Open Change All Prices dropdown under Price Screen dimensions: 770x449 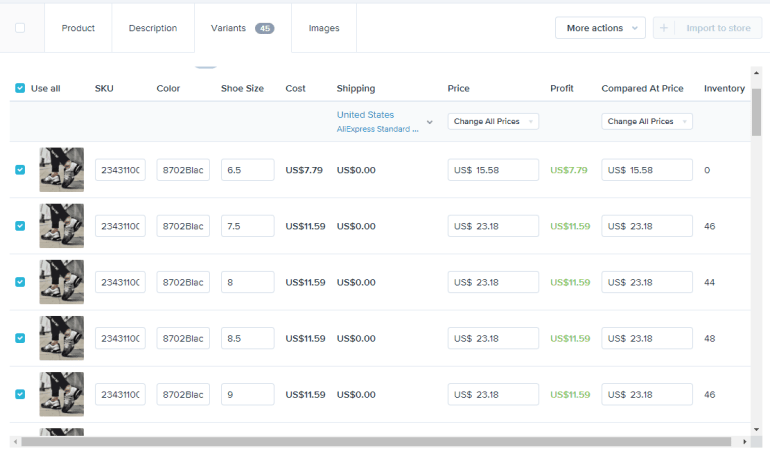click(x=493, y=121)
